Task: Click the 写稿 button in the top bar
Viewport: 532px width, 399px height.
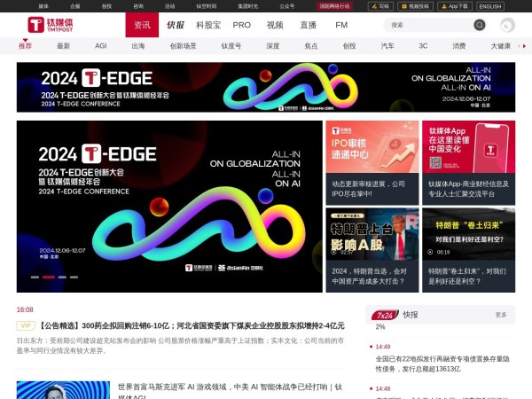Action: 379,5
